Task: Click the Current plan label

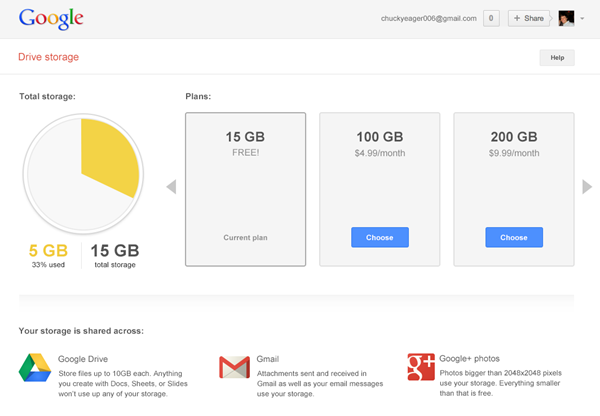Action: click(x=245, y=237)
